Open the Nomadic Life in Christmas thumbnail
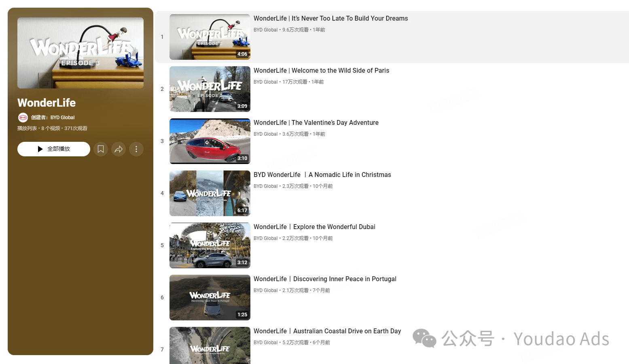629x364 pixels. pyautogui.click(x=210, y=193)
